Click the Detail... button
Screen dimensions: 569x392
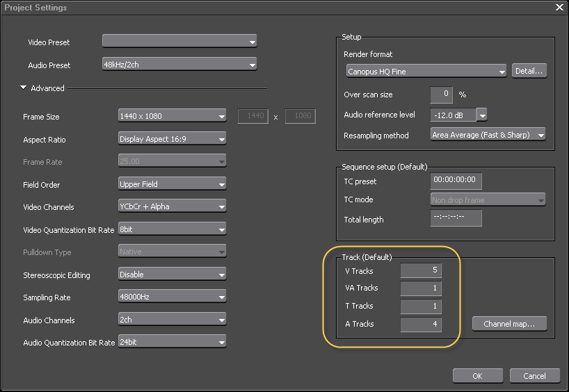(529, 71)
